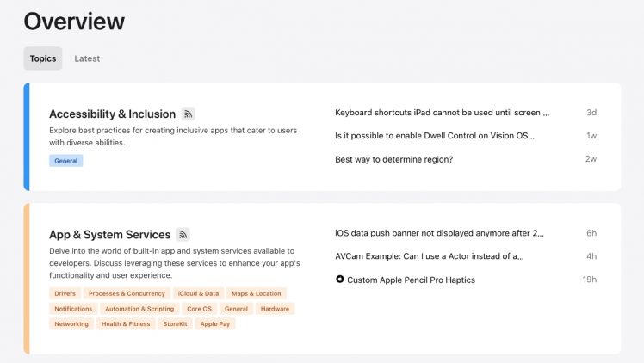The width and height of the screenshot is (644, 363).
Task: Click RSS feed icon beside App & System Services
Action: coord(183,234)
